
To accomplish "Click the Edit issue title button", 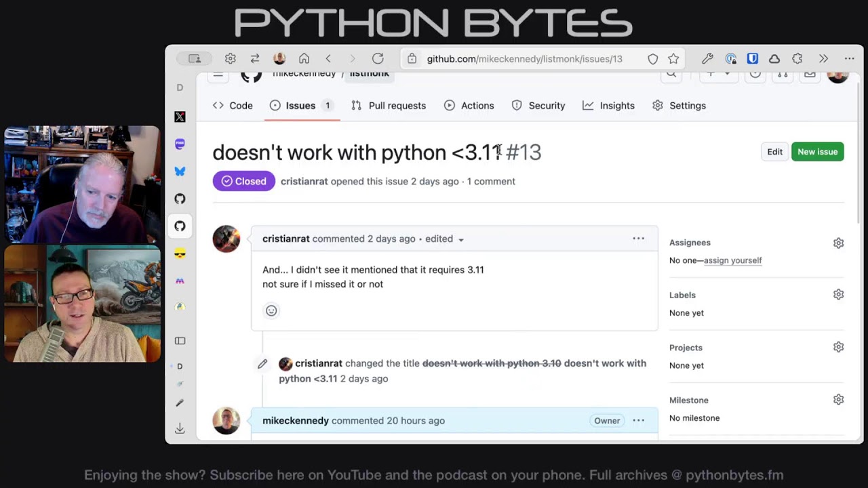I will click(774, 152).
